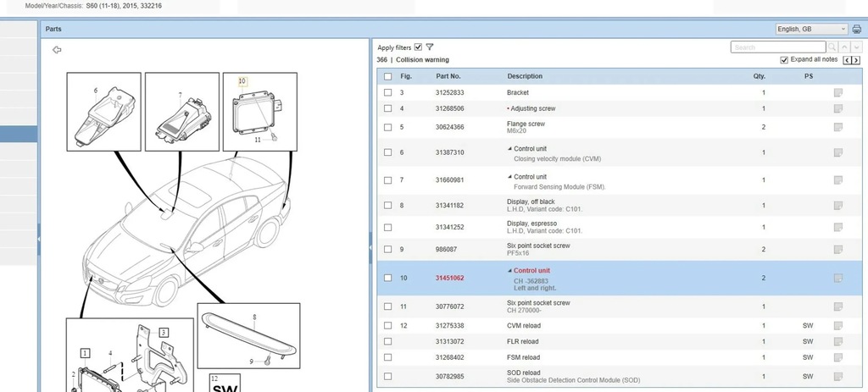Select diagram inset showing part 6
Image resolution: width=868 pixels, height=392 pixels.
tap(104, 112)
